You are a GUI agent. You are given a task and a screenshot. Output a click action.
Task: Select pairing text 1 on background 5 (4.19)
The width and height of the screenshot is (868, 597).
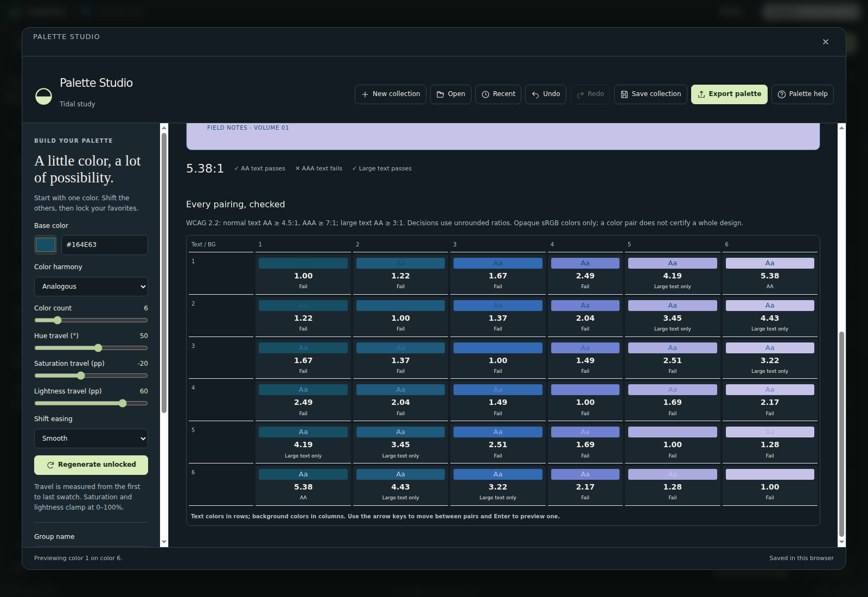672,274
